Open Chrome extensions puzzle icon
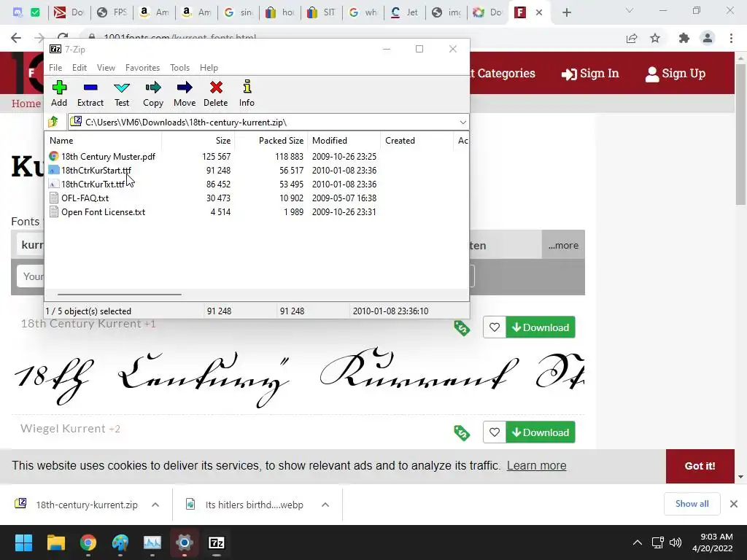The height and width of the screenshot is (560, 747). tap(684, 38)
